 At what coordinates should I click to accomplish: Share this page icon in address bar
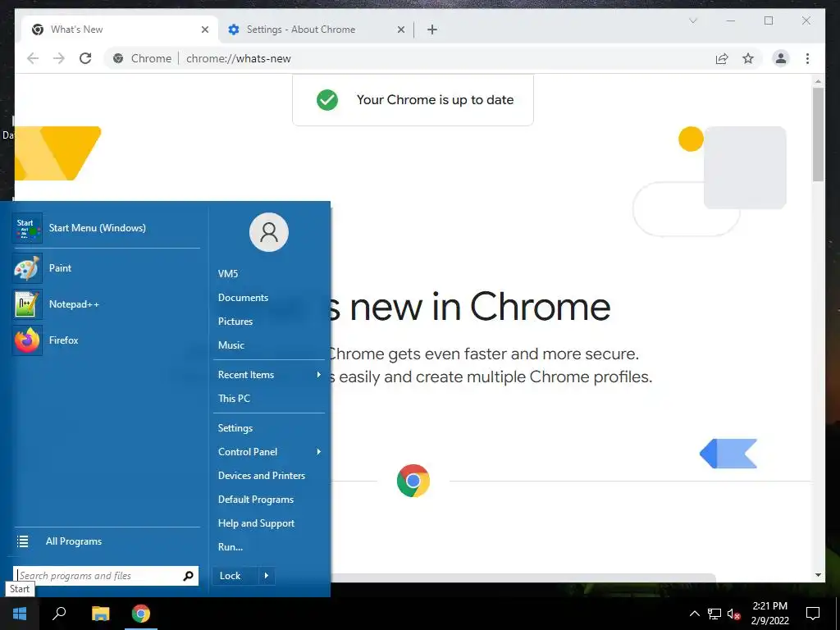coord(722,58)
